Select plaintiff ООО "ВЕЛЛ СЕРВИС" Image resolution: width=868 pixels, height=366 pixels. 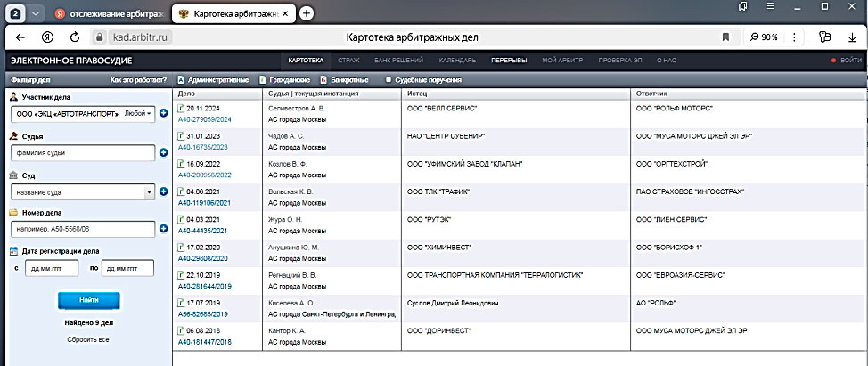[x=442, y=109]
